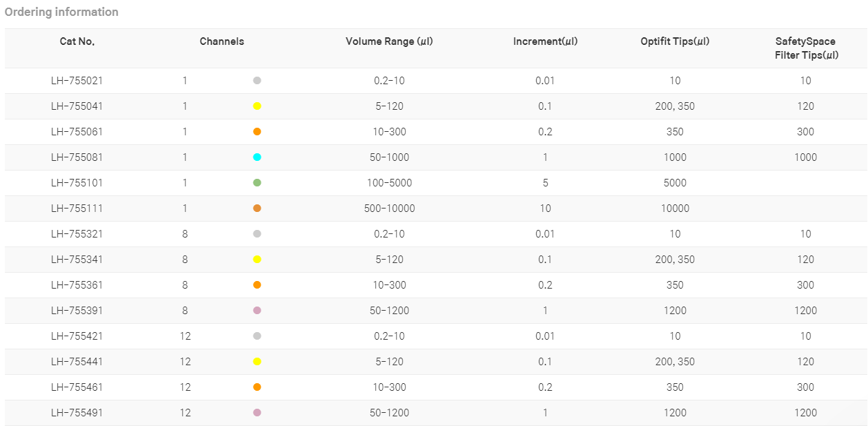Click the Volume Range column header
868x426 pixels.
(x=389, y=41)
